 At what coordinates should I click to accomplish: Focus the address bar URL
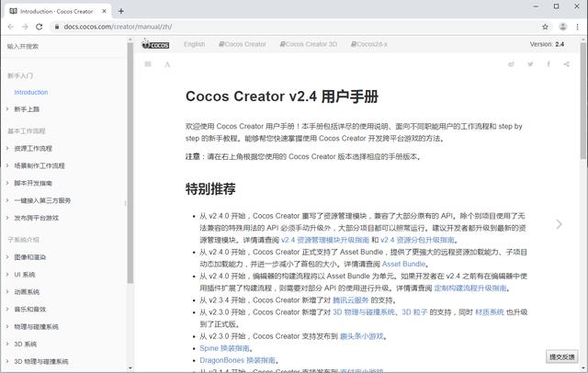point(118,27)
